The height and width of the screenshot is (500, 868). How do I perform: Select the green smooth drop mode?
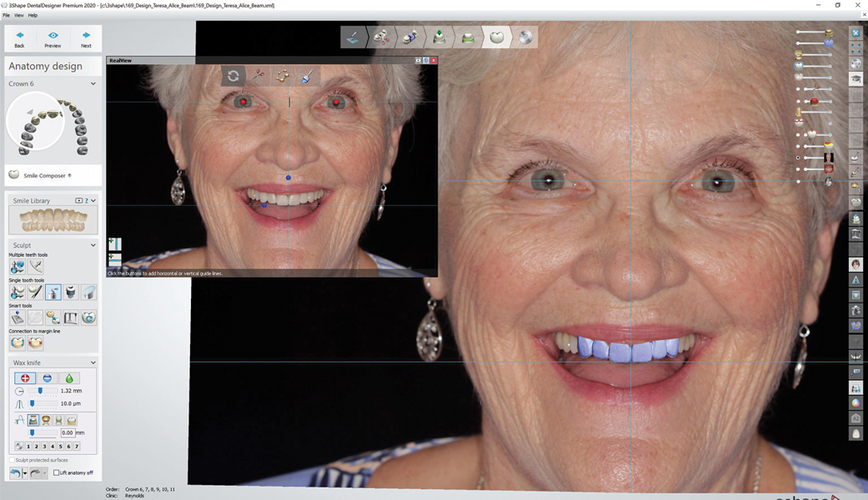click(x=69, y=378)
